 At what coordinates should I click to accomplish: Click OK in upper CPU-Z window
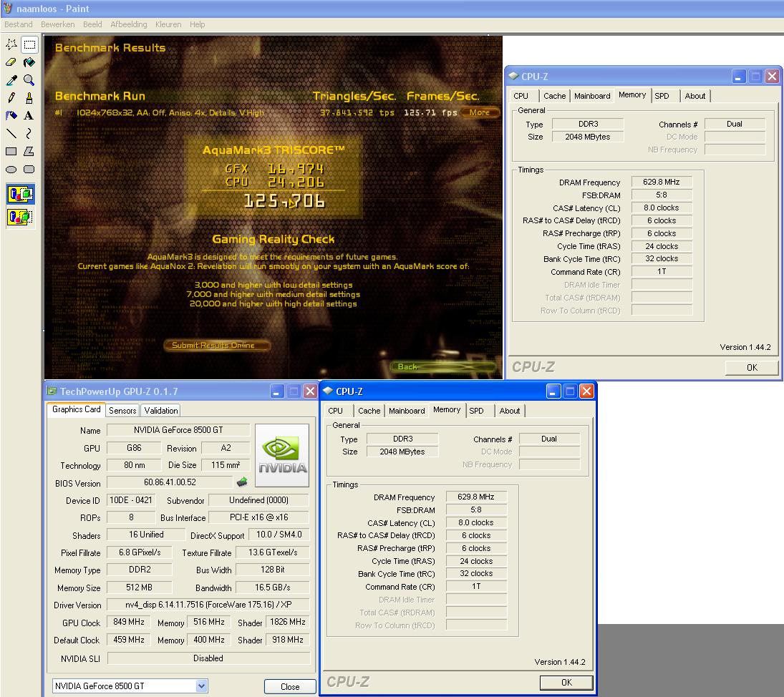[752, 367]
